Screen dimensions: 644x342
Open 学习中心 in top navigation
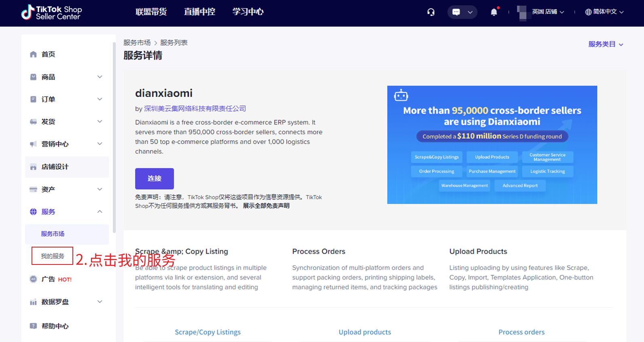tap(248, 12)
